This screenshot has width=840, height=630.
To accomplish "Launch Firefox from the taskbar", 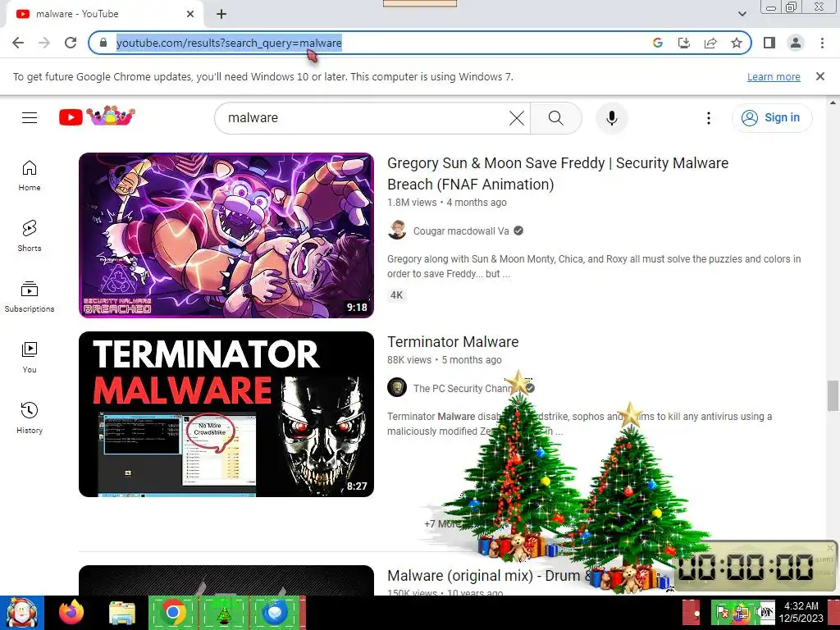I will [x=71, y=613].
